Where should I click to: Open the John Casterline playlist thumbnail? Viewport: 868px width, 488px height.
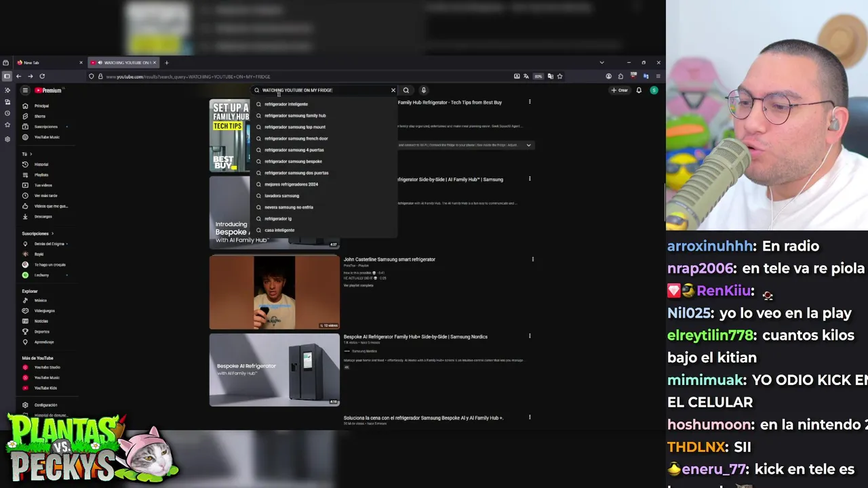pyautogui.click(x=275, y=292)
